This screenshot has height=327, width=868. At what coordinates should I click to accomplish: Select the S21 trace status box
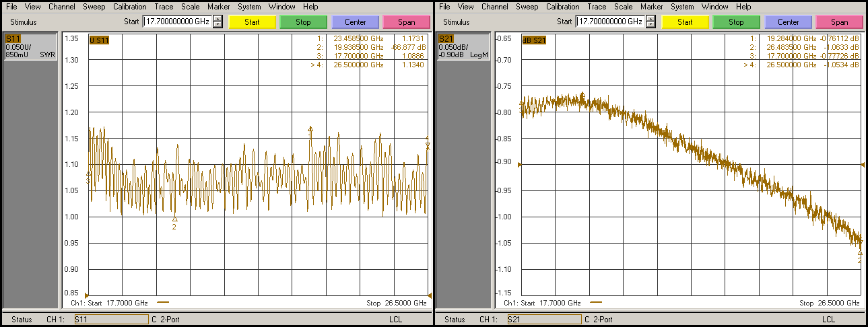click(x=463, y=46)
